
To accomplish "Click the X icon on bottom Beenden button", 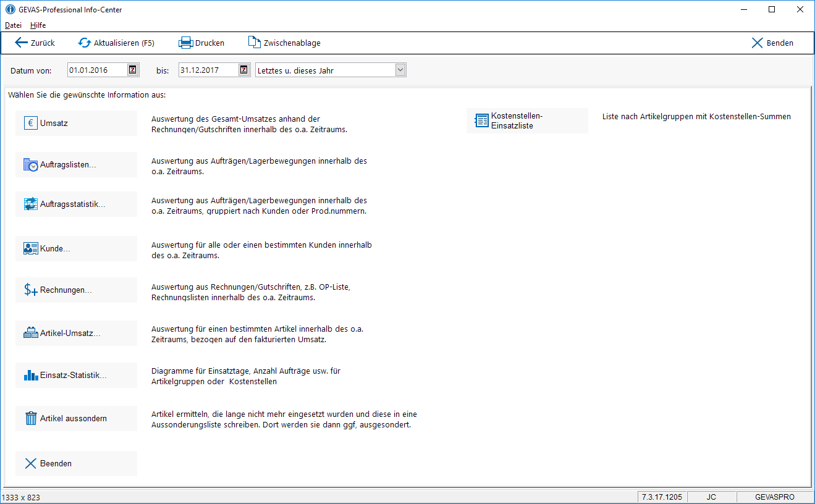I will pos(31,463).
